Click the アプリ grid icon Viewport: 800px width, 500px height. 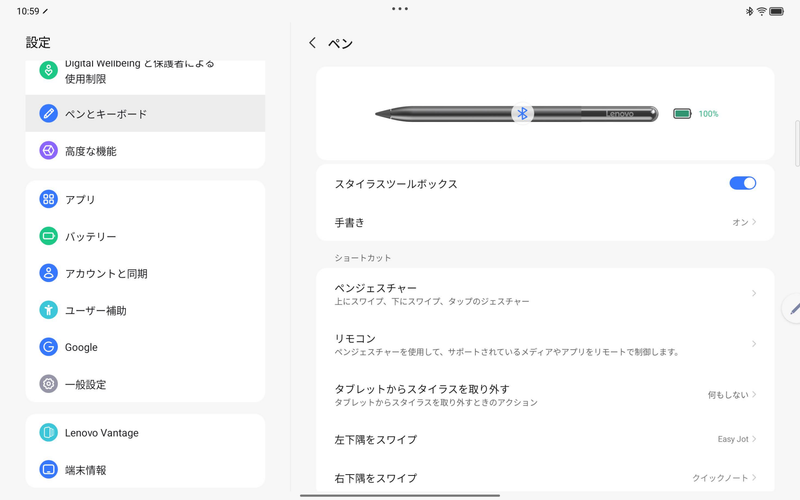click(48, 199)
